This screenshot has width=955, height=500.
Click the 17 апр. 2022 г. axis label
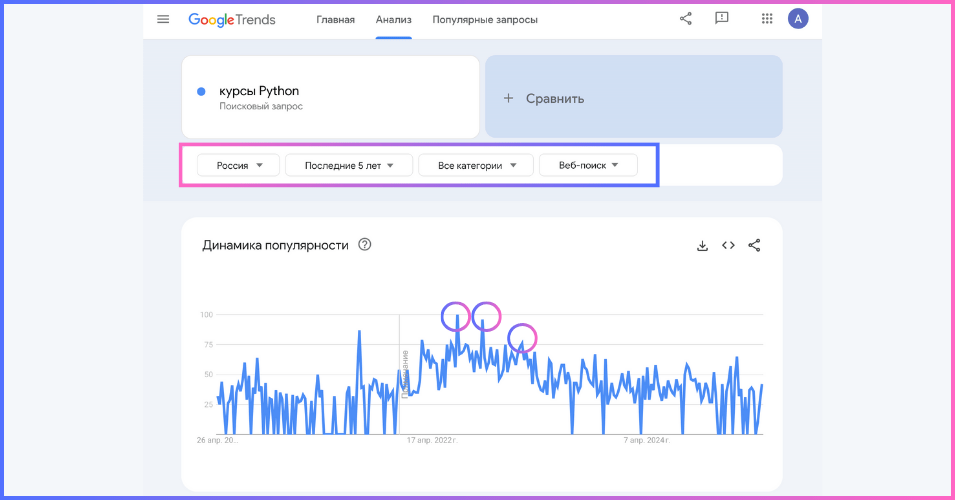coord(432,440)
